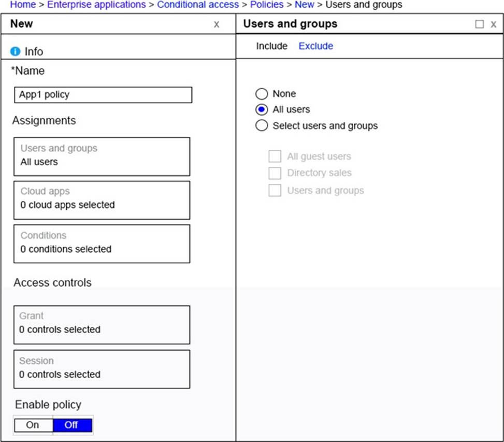Open the Grant access controls
The image size is (504, 442).
click(x=102, y=324)
